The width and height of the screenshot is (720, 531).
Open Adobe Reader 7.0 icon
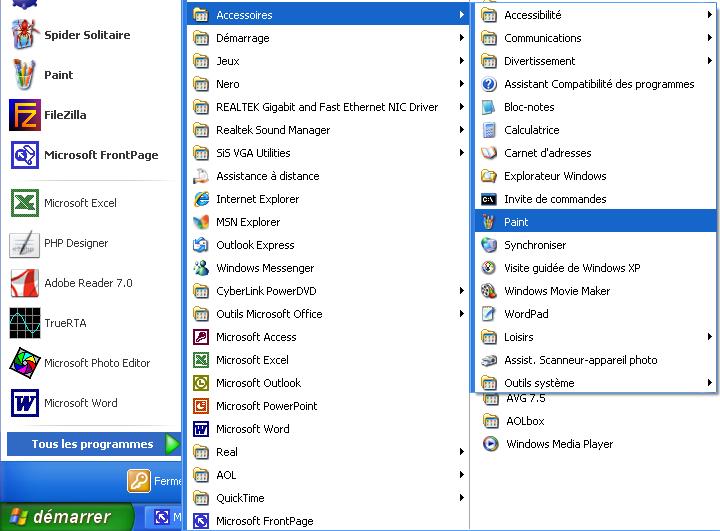coord(25,283)
